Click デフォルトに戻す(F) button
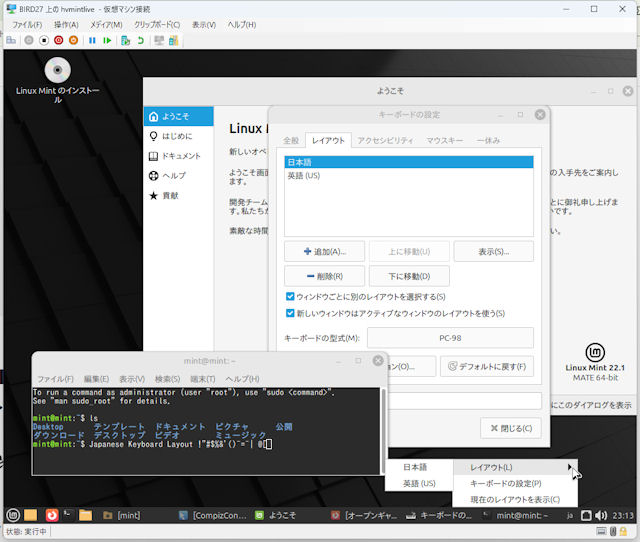The height and width of the screenshot is (542, 640). [x=487, y=366]
